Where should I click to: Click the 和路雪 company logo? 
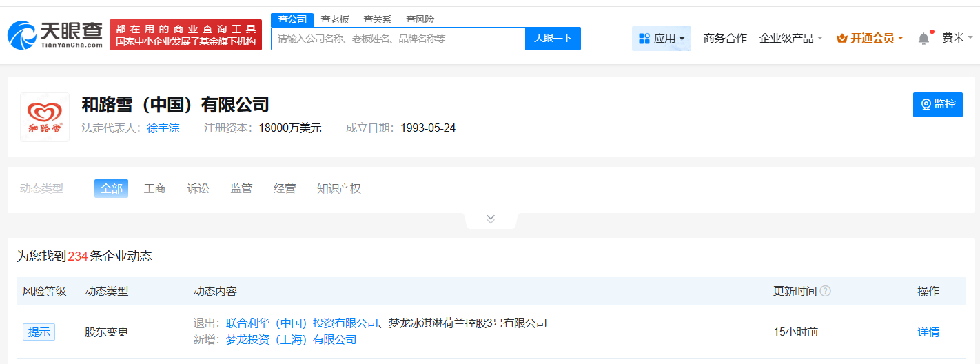[x=45, y=117]
